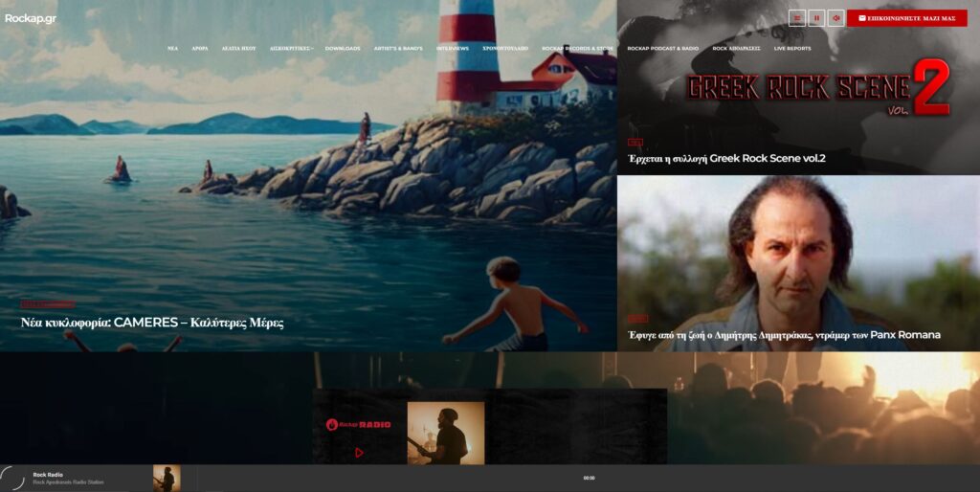Image resolution: width=980 pixels, height=492 pixels.
Task: Open Rockap Records & Store
Action: coord(577,48)
